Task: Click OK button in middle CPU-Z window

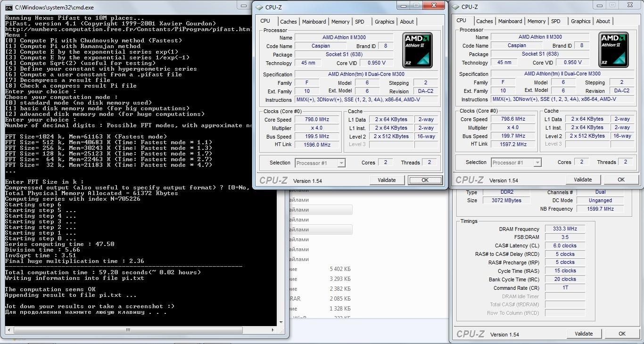Action: tap(425, 180)
